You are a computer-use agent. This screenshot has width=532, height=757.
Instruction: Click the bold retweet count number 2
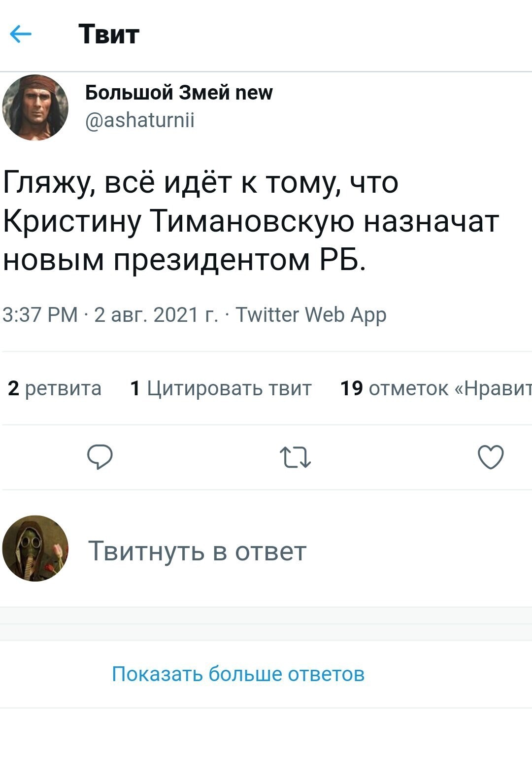(x=13, y=388)
